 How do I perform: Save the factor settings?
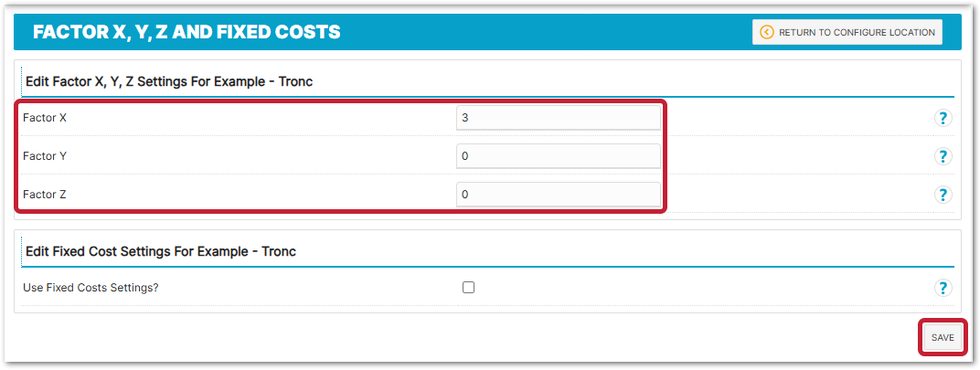943,337
